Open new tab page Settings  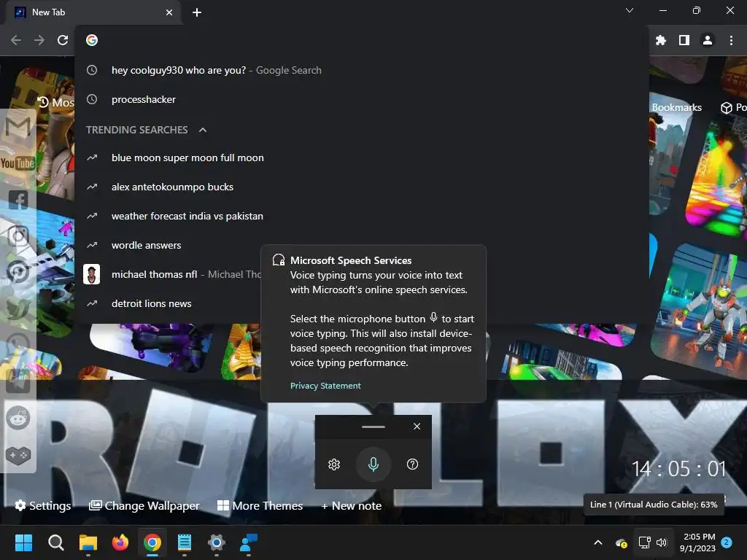[x=43, y=506]
